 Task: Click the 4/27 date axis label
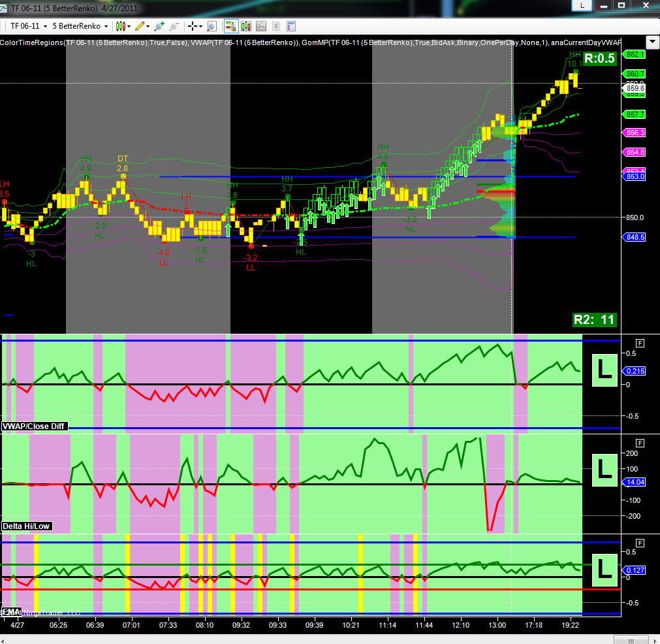coord(17,625)
